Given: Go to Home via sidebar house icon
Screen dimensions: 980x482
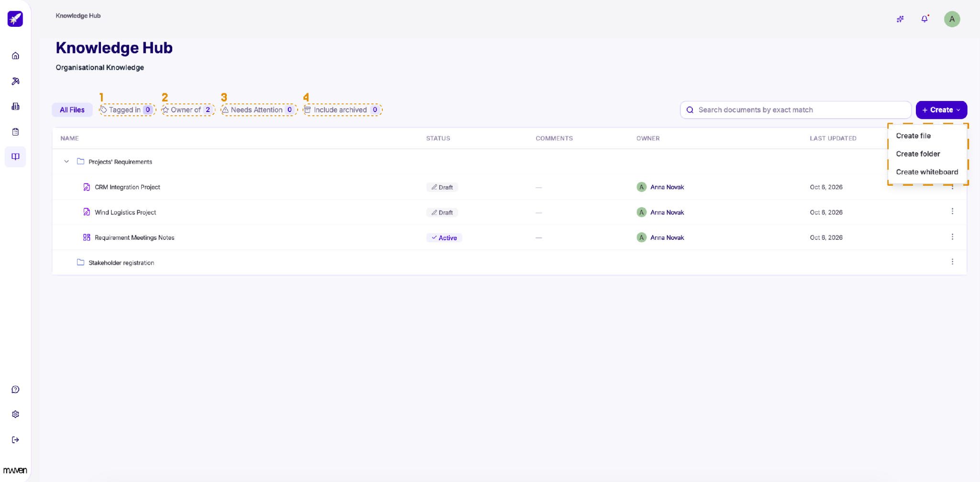Looking at the screenshot, I should [x=15, y=56].
